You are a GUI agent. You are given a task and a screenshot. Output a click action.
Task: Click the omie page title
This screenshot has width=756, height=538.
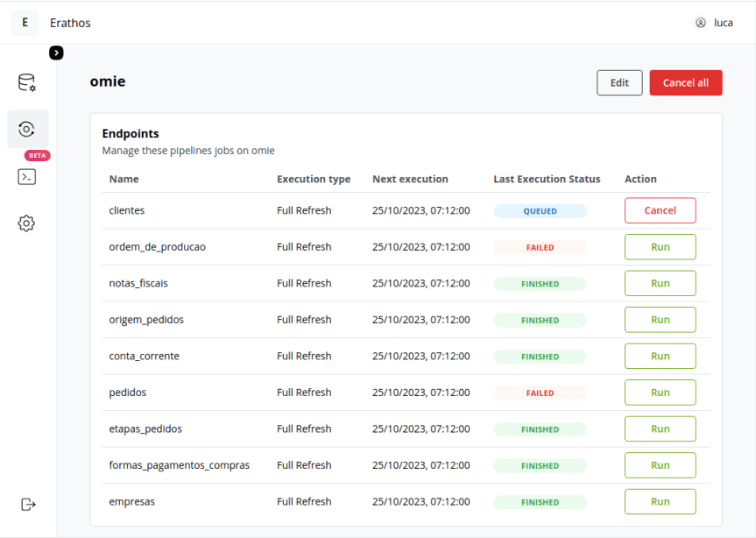[x=108, y=81]
